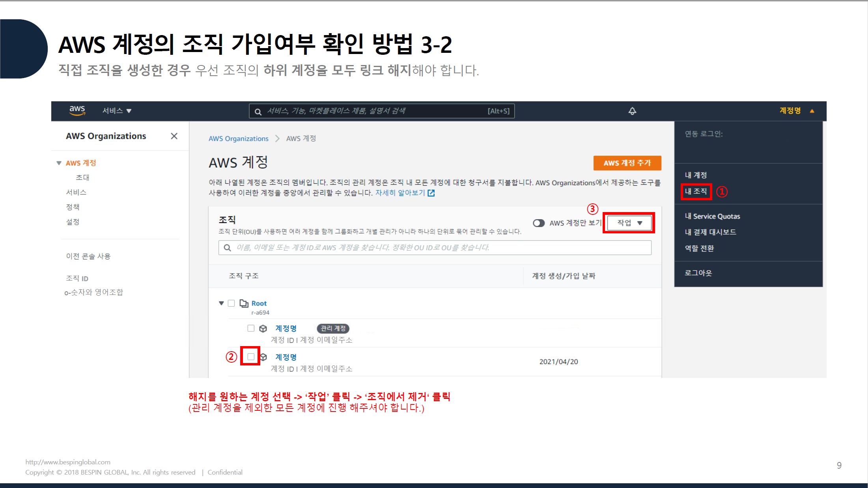Click the AWS 계정 추가 button
This screenshot has height=488, width=868.
click(627, 163)
